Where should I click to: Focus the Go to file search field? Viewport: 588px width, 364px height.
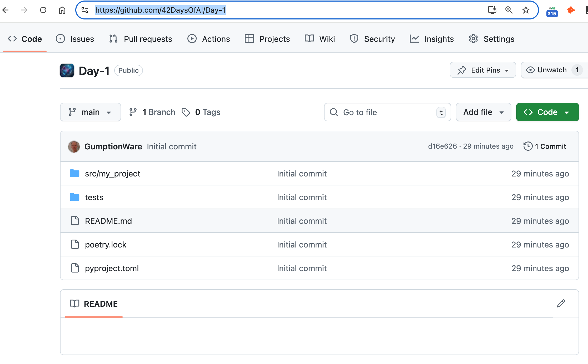point(387,112)
